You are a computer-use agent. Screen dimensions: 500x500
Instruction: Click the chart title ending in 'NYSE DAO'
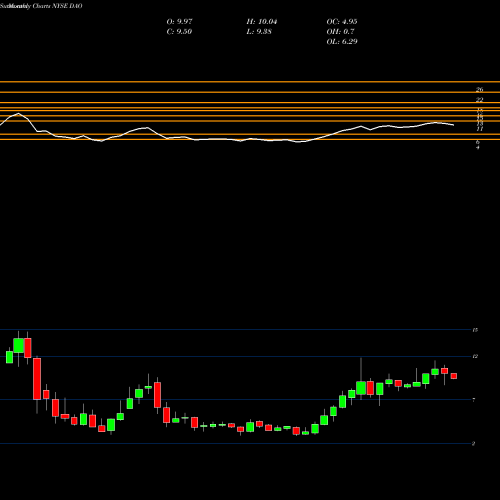click(x=41, y=6)
